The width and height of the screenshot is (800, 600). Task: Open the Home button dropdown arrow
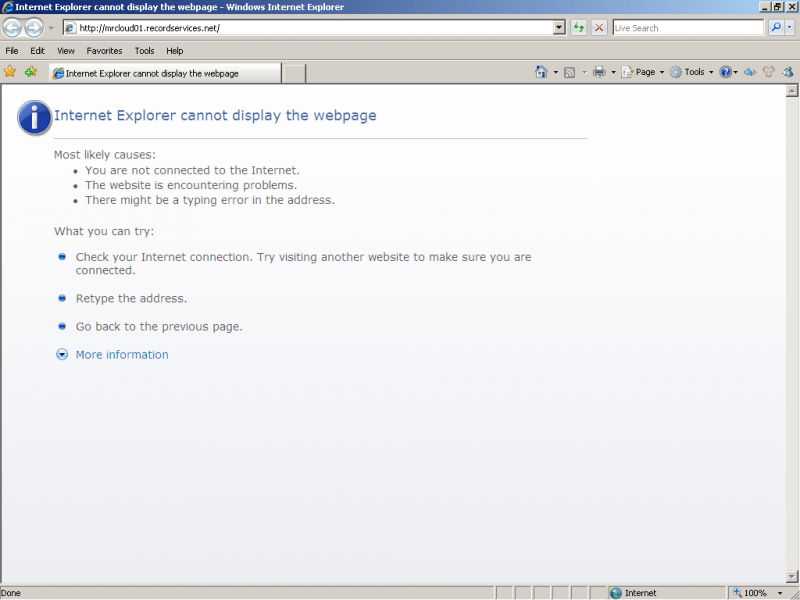(x=555, y=72)
